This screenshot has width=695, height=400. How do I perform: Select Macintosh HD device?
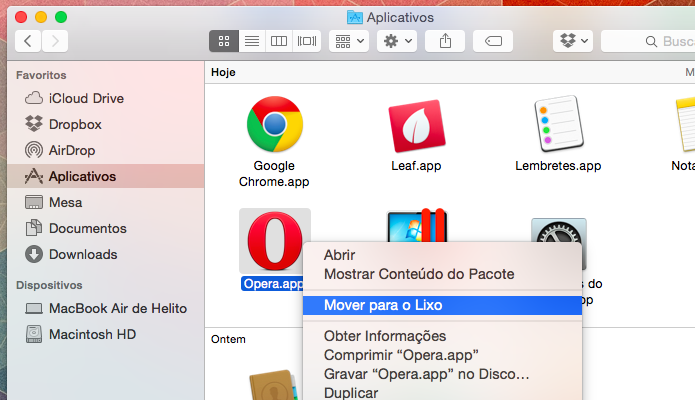[105, 334]
